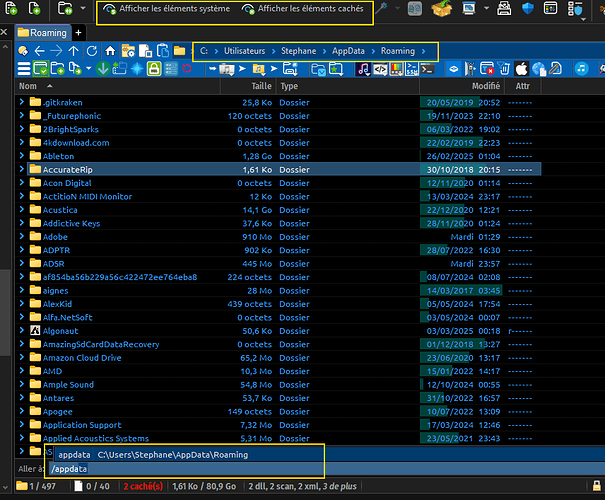Sort by the 'Taille' column header
Image resolution: width=605 pixels, height=500 pixels.
[260, 87]
